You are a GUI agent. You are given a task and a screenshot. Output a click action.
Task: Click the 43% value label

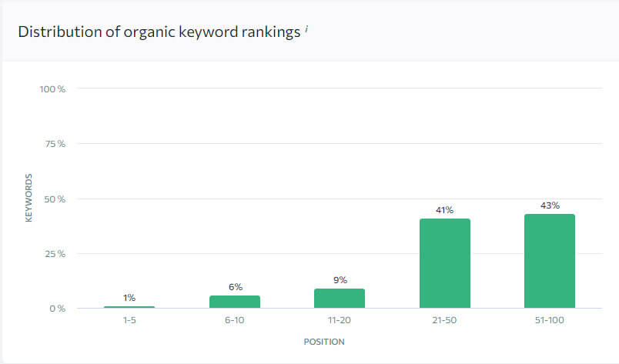(550, 205)
